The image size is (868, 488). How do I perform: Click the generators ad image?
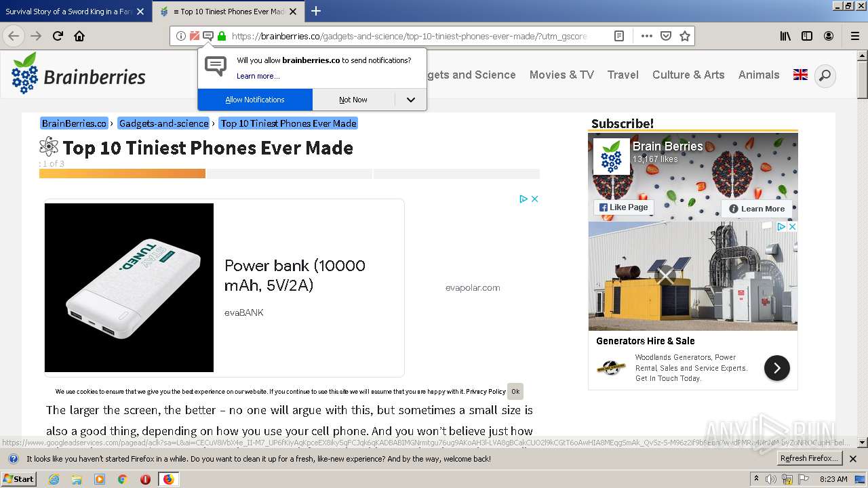click(x=692, y=276)
